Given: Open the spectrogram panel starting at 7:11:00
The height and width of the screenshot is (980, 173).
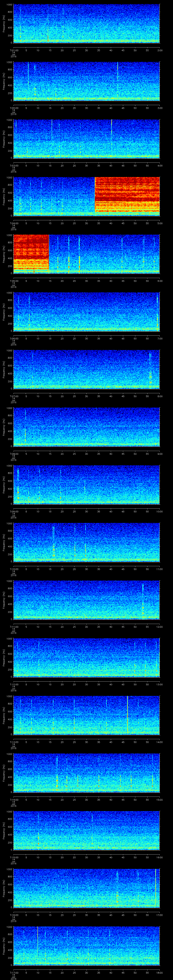Looking at the screenshot, I should (86, 600).
